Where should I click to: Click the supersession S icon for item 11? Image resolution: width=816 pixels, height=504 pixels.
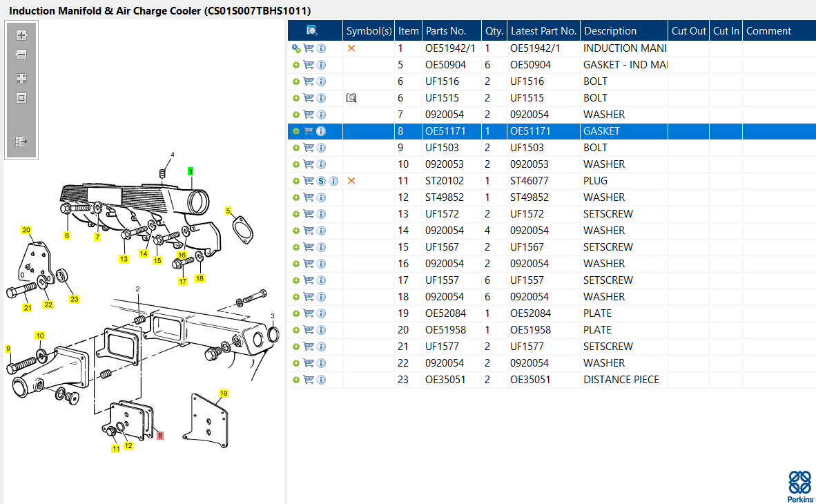[321, 181]
